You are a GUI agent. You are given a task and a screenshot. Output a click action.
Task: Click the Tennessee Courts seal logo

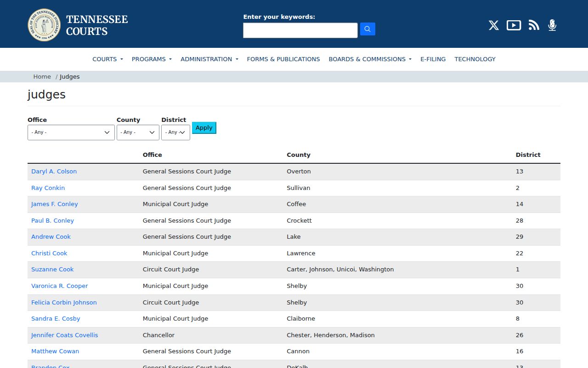click(x=44, y=25)
